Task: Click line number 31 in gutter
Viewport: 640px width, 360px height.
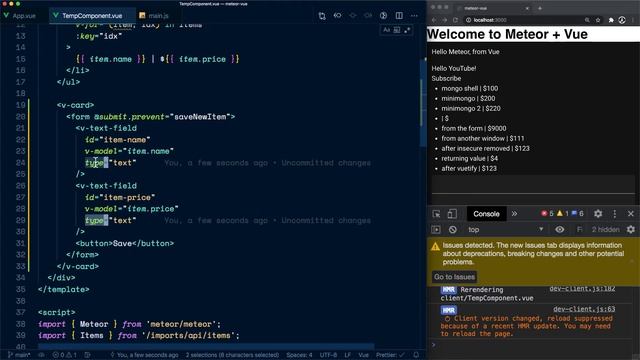Action: point(20,243)
